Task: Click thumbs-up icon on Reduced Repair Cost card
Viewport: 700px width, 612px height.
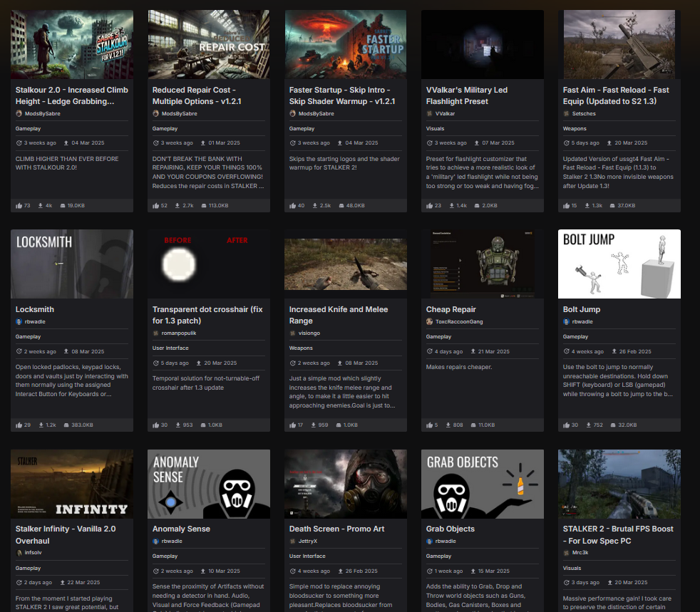Action: coord(156,206)
